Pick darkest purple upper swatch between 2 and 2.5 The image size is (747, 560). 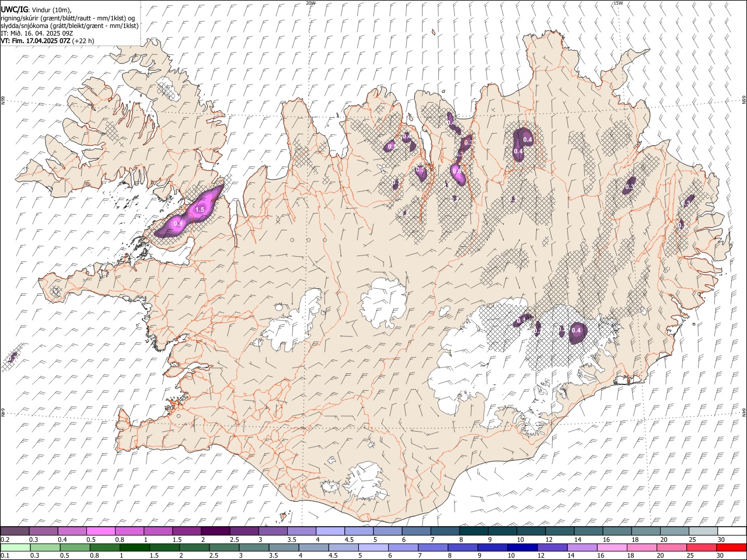click(215, 531)
